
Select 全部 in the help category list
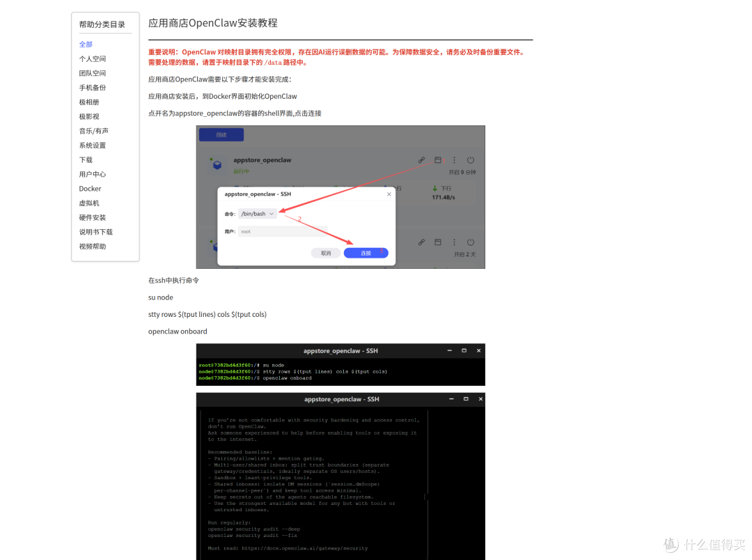(x=86, y=44)
